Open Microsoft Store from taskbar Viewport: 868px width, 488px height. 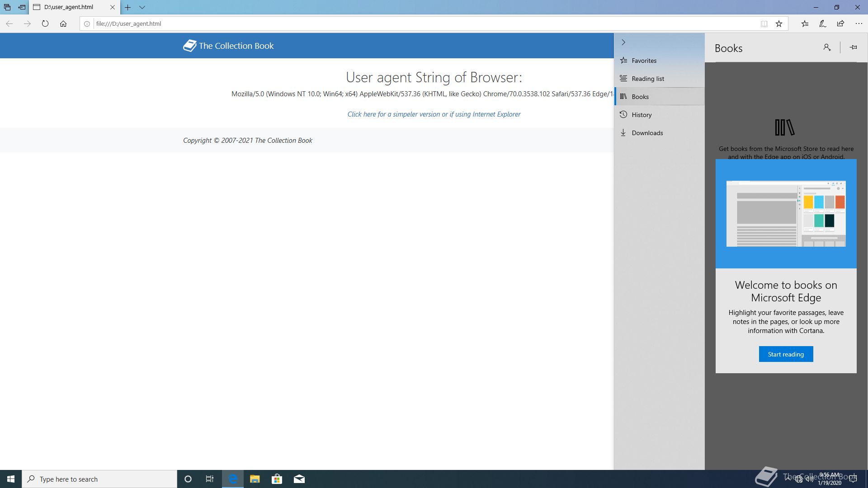coord(277,479)
